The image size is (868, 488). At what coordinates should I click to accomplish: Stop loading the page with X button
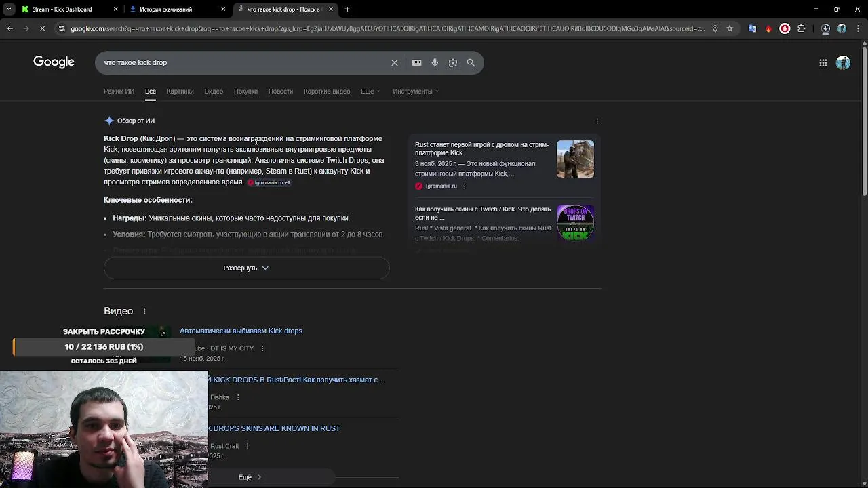coord(42,28)
